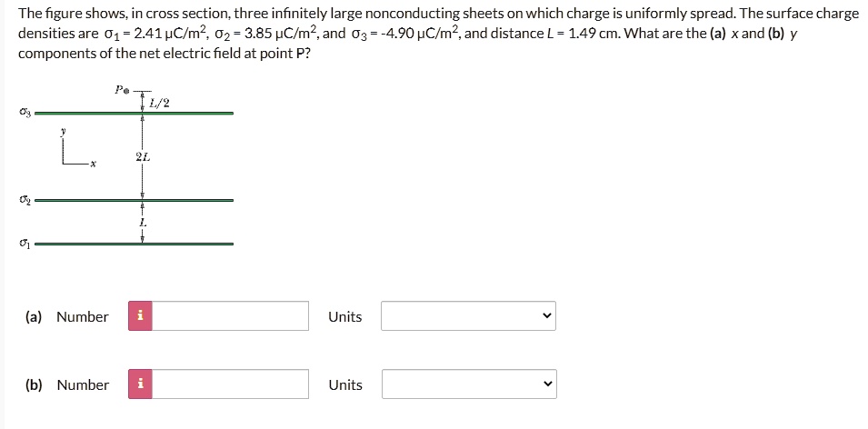Click the 2L distance label between sheets
This screenshot has width=868, height=429.
142,157
